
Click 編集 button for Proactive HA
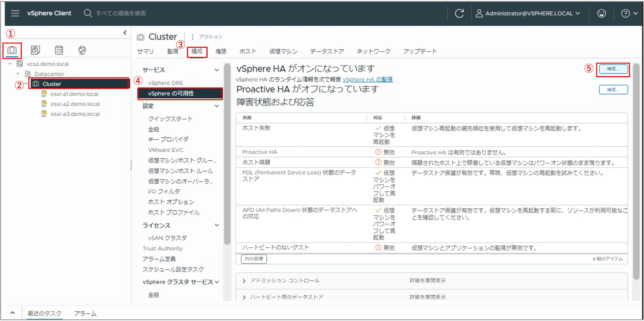click(613, 90)
